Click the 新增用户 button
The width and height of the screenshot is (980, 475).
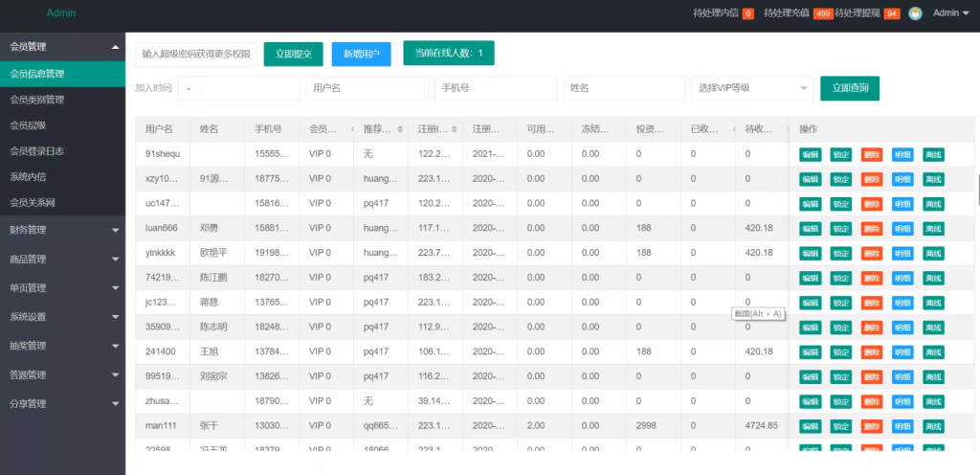(361, 55)
